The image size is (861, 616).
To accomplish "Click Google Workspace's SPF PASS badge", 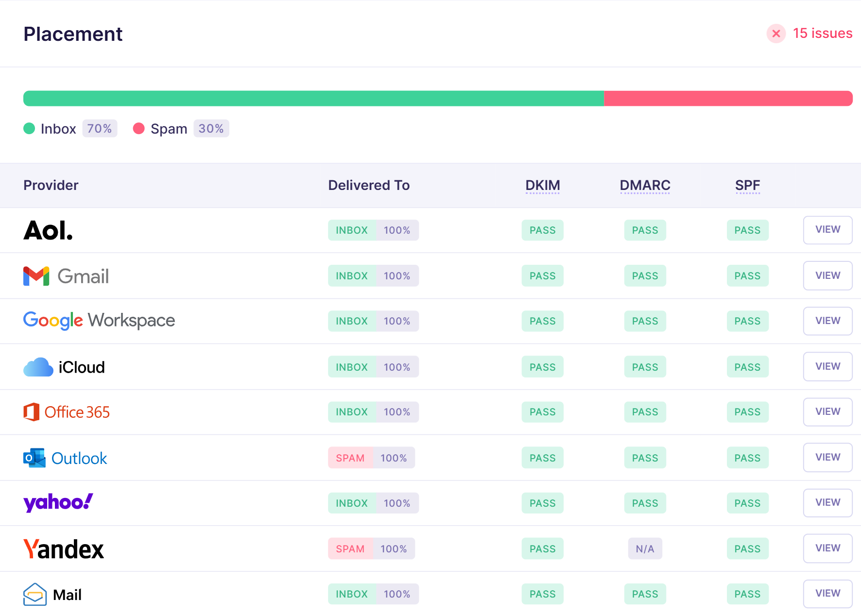I will (747, 321).
